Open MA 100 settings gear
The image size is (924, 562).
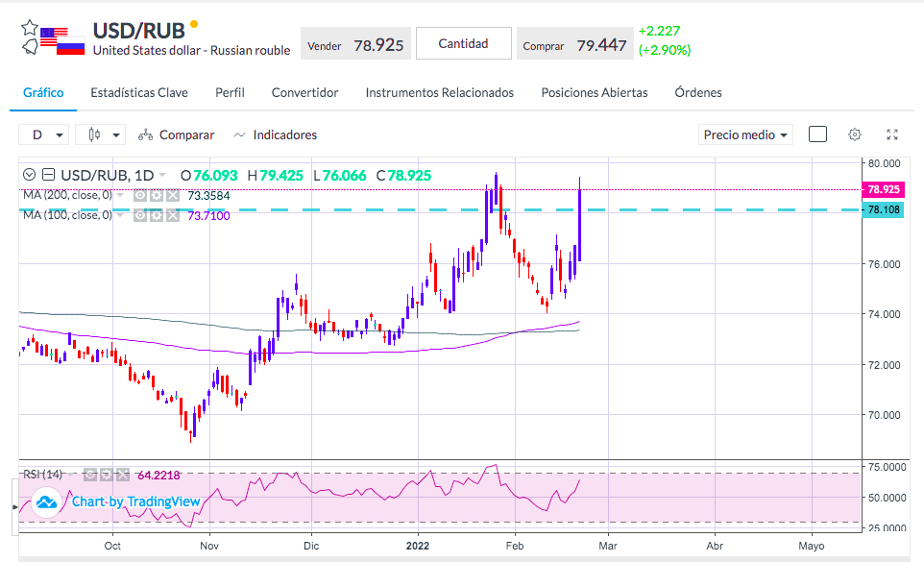[157, 215]
